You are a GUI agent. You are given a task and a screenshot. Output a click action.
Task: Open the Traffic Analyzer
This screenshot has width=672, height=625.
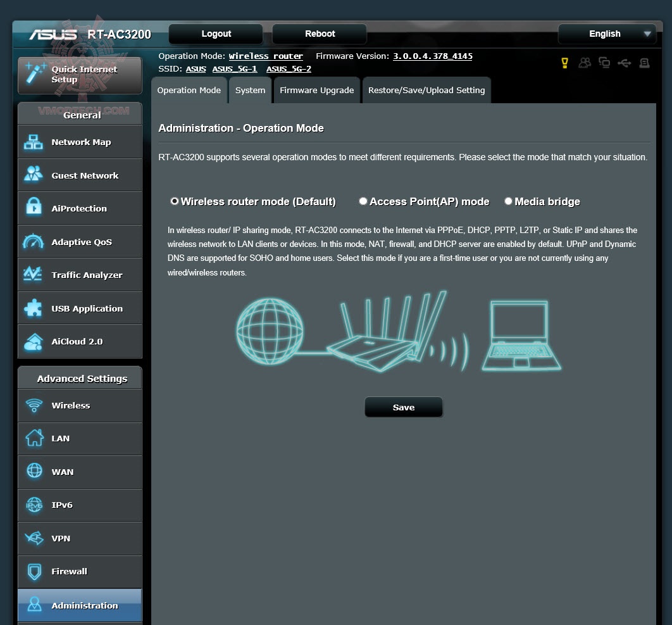tap(79, 274)
